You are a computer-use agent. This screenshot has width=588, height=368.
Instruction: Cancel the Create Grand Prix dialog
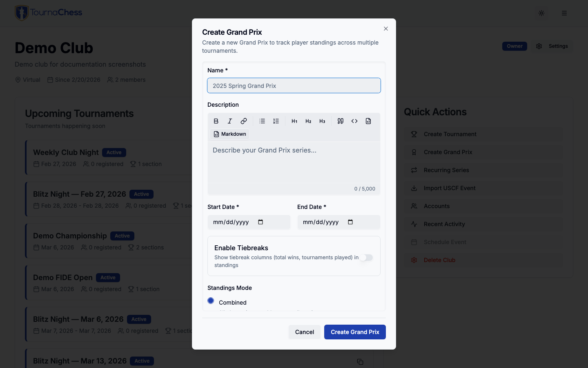pos(304,332)
